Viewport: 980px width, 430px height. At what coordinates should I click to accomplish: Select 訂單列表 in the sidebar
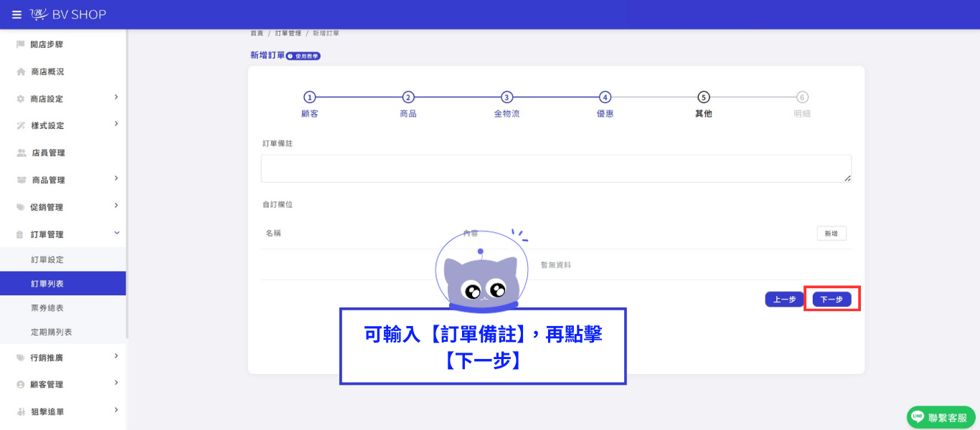(63, 284)
